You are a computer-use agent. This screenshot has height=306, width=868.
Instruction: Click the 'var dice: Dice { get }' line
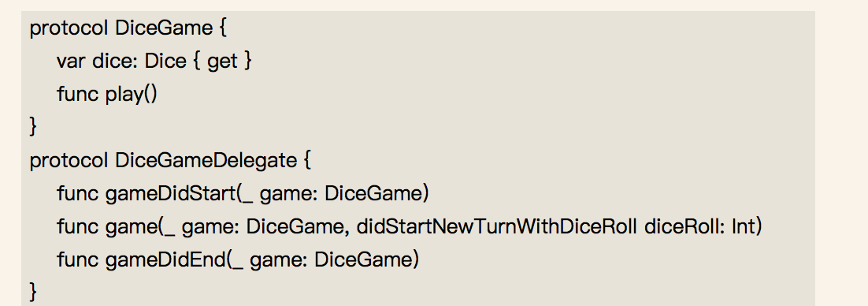pos(154,61)
